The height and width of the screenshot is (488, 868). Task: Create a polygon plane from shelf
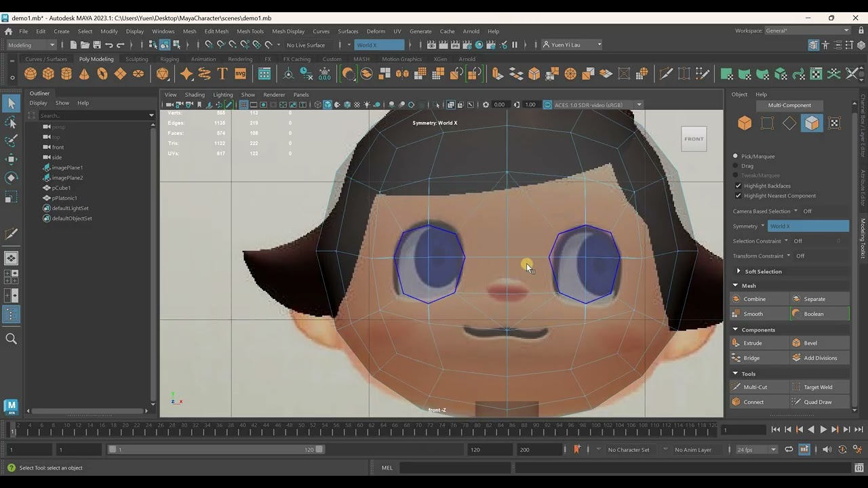120,74
